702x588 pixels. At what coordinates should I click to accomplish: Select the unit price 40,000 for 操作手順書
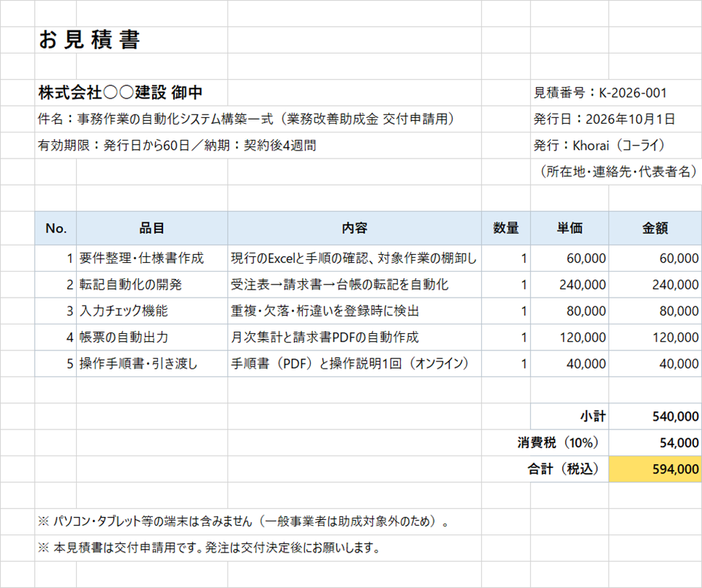[x=569, y=364]
